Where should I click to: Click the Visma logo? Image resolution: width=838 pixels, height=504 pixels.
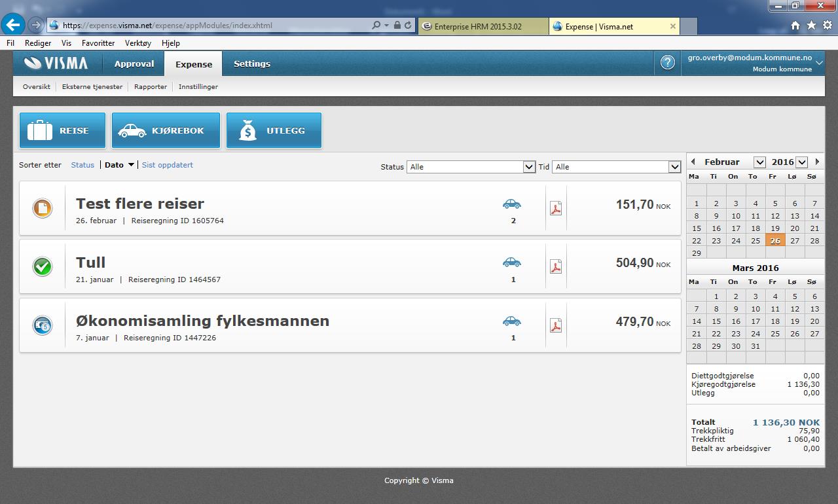click(56, 63)
